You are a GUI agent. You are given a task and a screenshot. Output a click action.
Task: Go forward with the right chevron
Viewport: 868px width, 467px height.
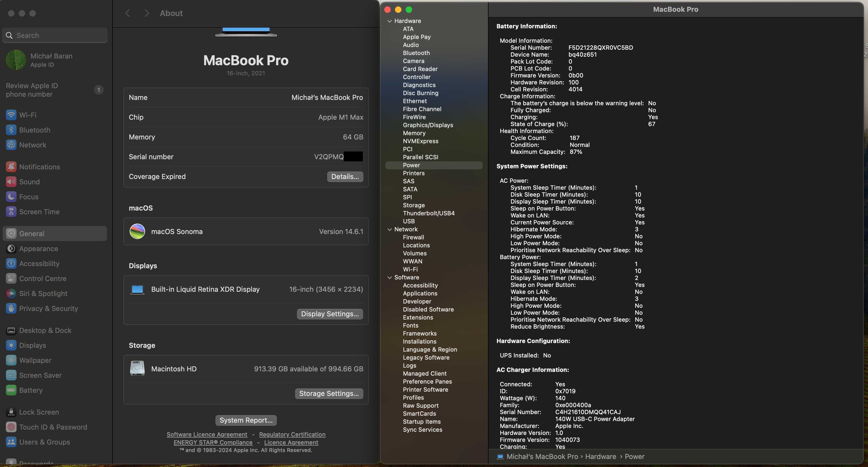tap(146, 13)
